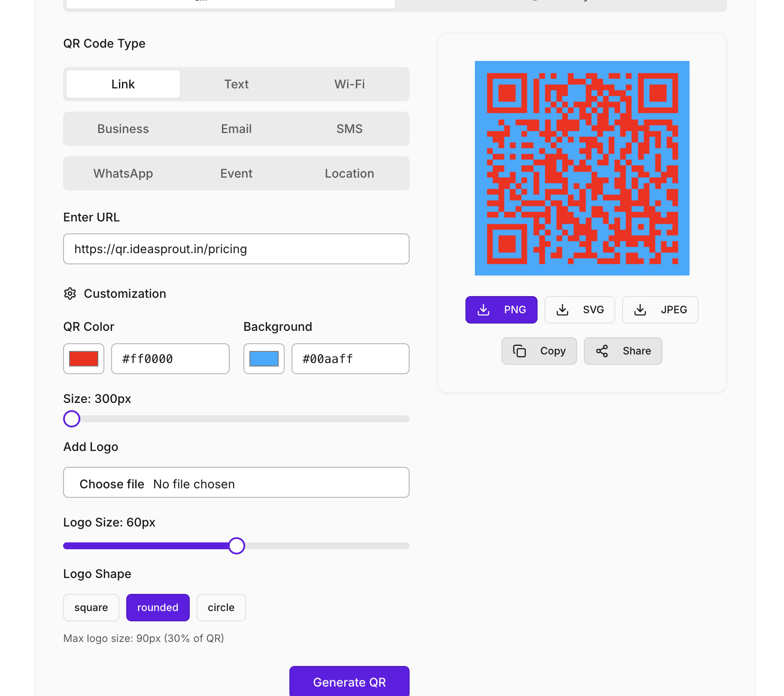Copy the QR code using the copy icon
784x696 pixels.
click(520, 351)
